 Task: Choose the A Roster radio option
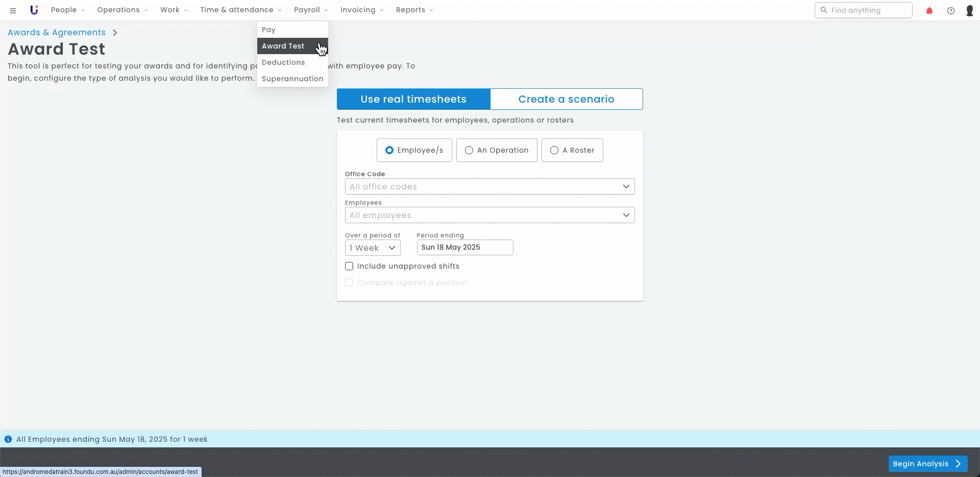point(554,150)
